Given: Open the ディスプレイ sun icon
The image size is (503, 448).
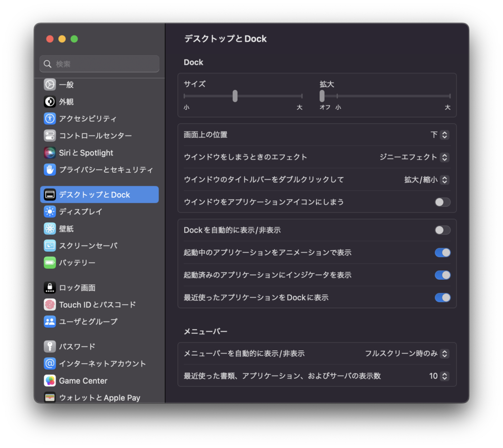Looking at the screenshot, I should pos(50,211).
